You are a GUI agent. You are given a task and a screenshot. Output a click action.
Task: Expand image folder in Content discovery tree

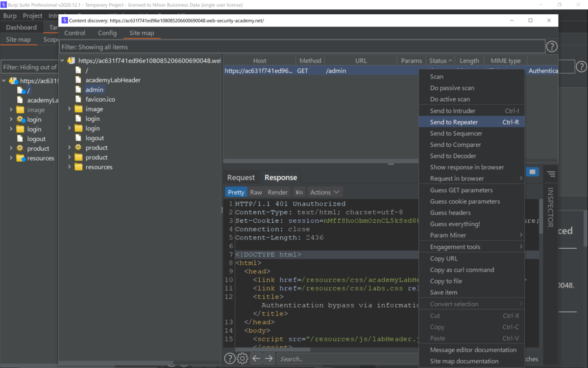tap(69, 109)
